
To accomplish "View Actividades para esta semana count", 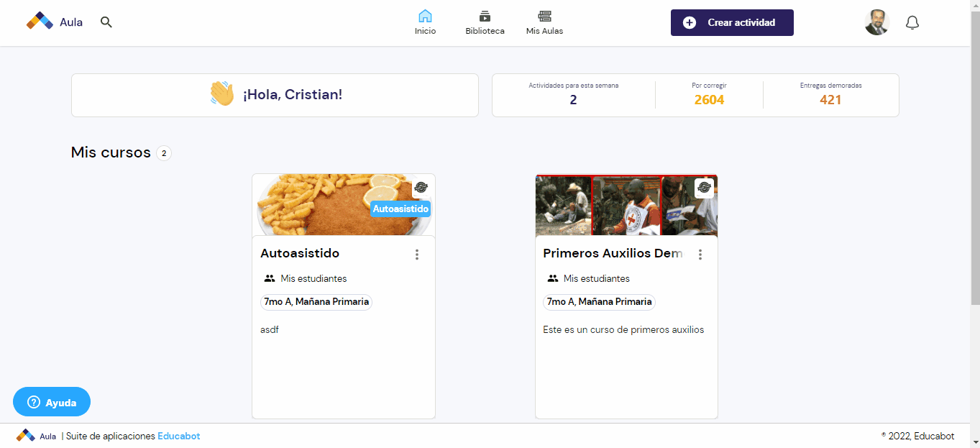I will [x=573, y=94].
